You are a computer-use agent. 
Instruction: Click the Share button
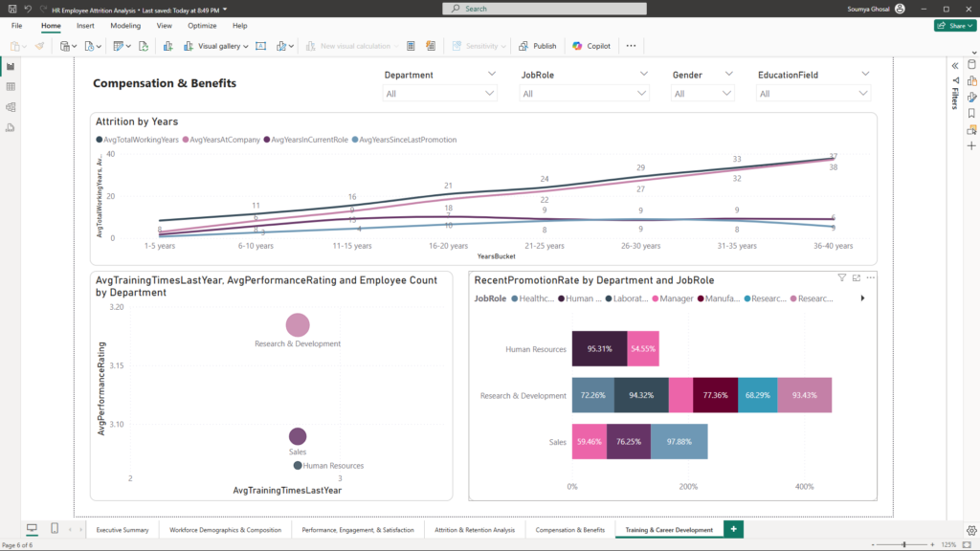click(x=954, y=26)
